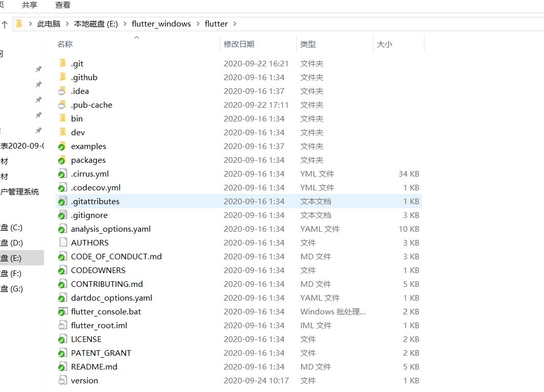Sort by 修改日期 column header
Screen dimensions: 544x392
(239, 44)
